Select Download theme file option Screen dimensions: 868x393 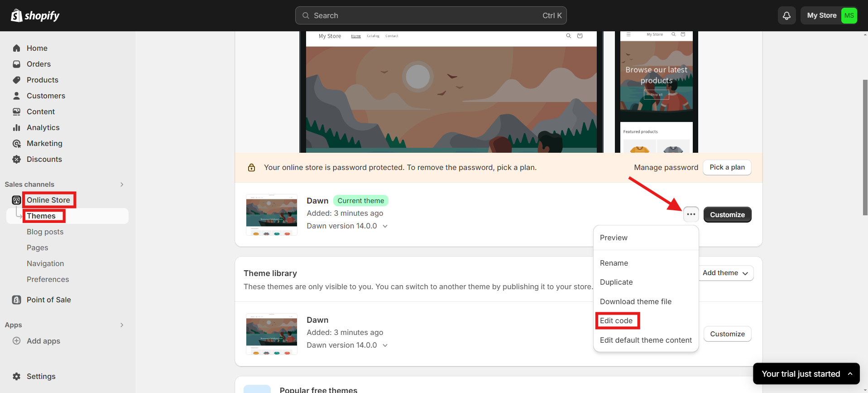[635, 301]
